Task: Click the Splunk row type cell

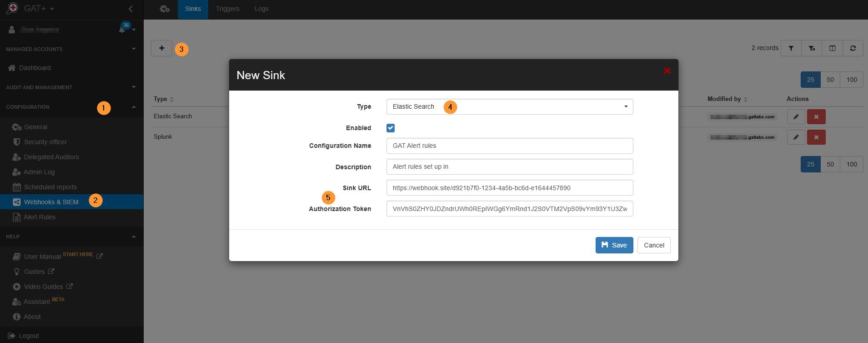Action: pos(163,137)
